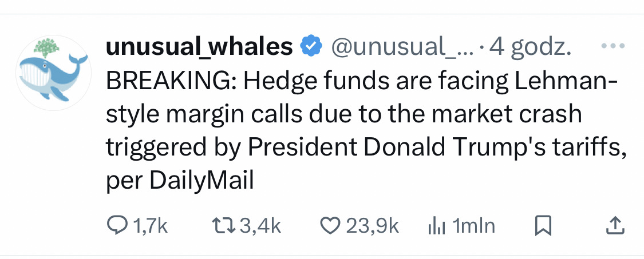Open view analytics bar chart icon

(437, 226)
